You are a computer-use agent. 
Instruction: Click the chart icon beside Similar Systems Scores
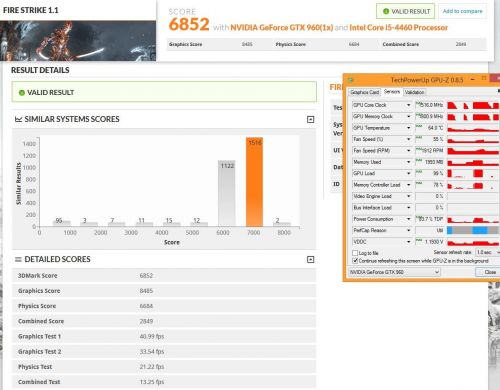coord(18,119)
